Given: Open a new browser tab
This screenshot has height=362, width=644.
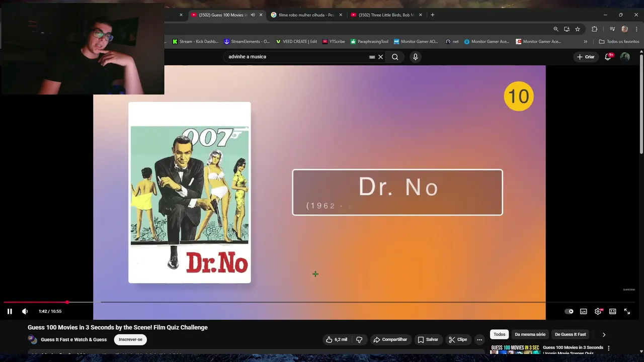Looking at the screenshot, I should coord(432,15).
